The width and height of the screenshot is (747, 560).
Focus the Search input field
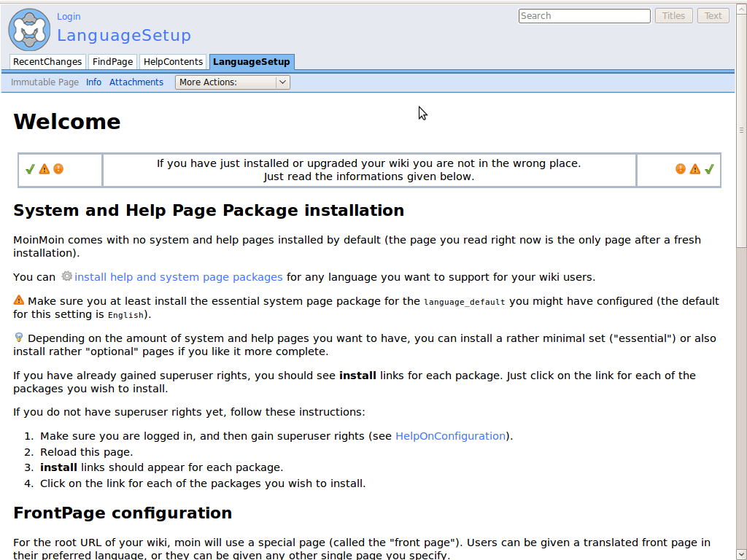click(584, 16)
